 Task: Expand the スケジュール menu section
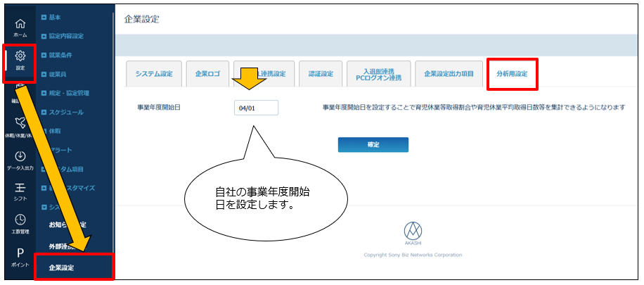[63, 112]
